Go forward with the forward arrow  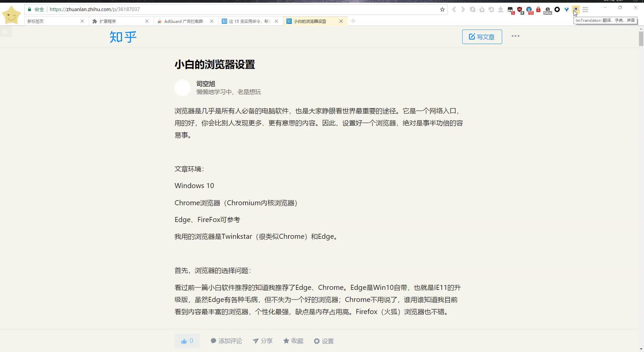[x=463, y=9]
